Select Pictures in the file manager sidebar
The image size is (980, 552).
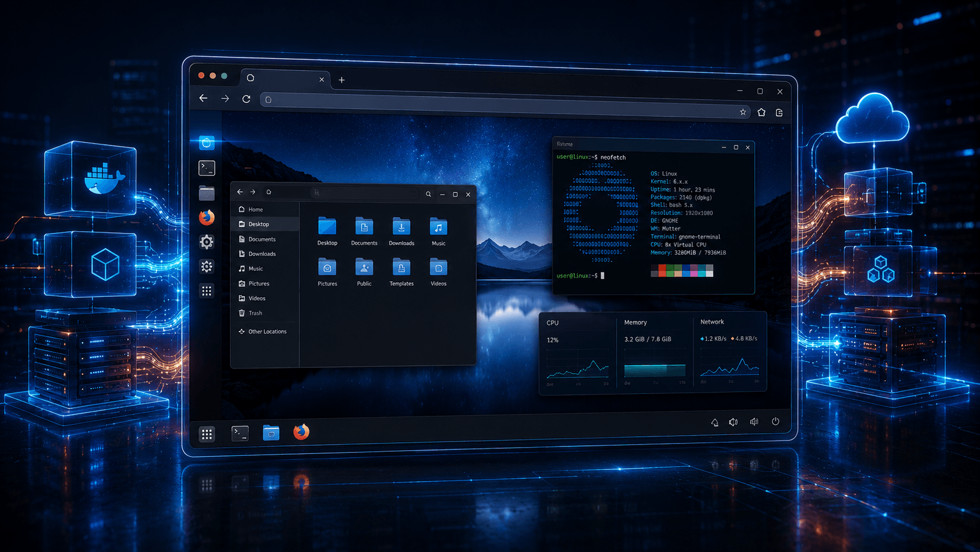pyautogui.click(x=266, y=284)
